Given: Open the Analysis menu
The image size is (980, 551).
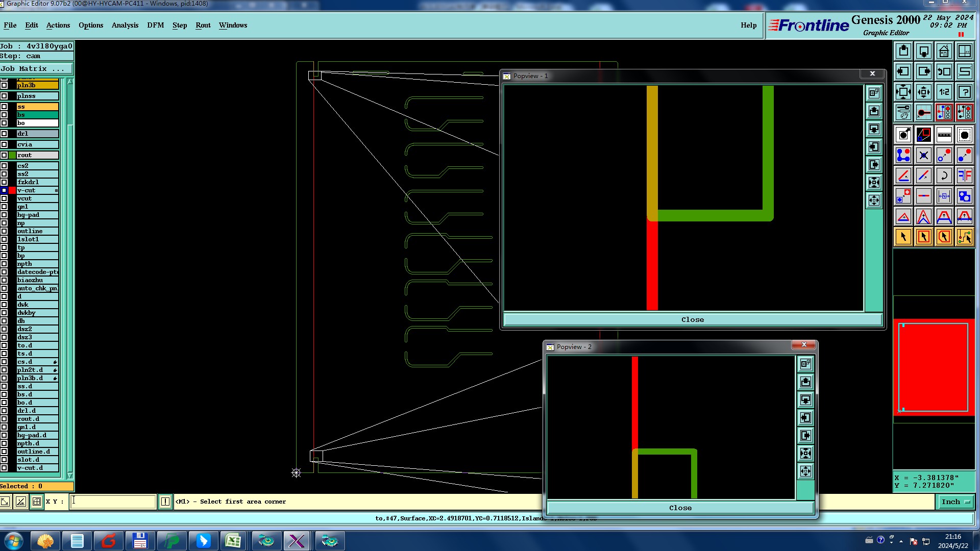Looking at the screenshot, I should click(125, 25).
